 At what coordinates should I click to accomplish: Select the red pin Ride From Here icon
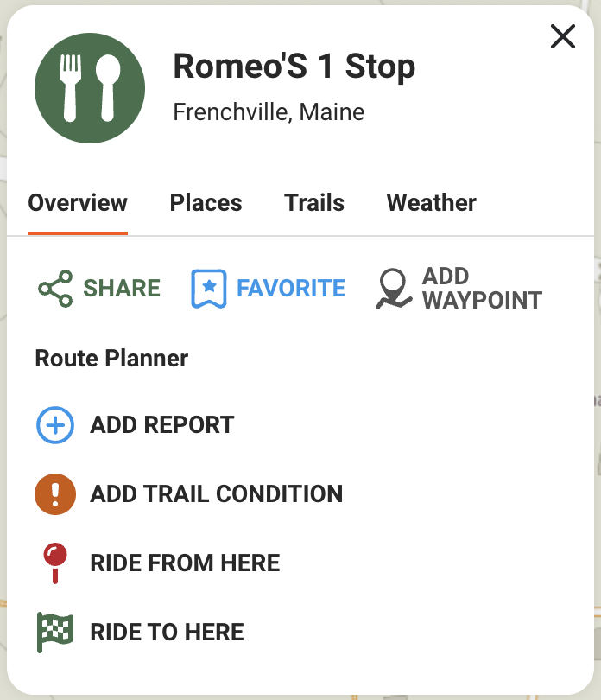55,563
